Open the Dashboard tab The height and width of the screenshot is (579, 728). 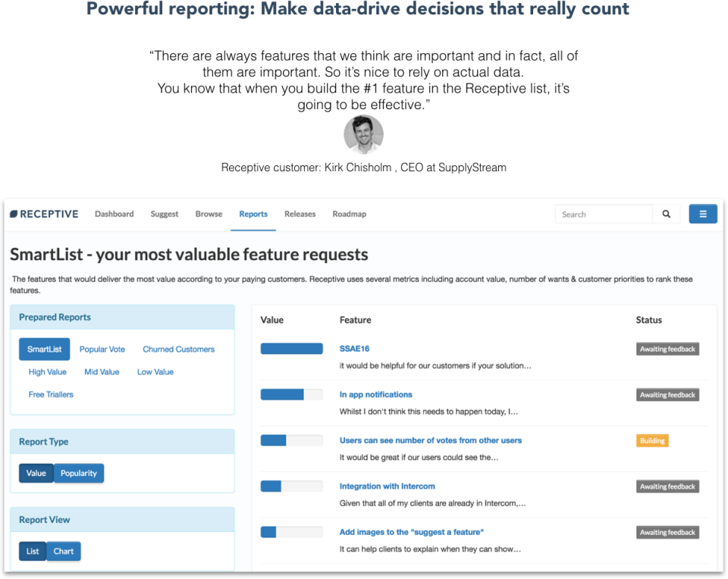pos(115,214)
